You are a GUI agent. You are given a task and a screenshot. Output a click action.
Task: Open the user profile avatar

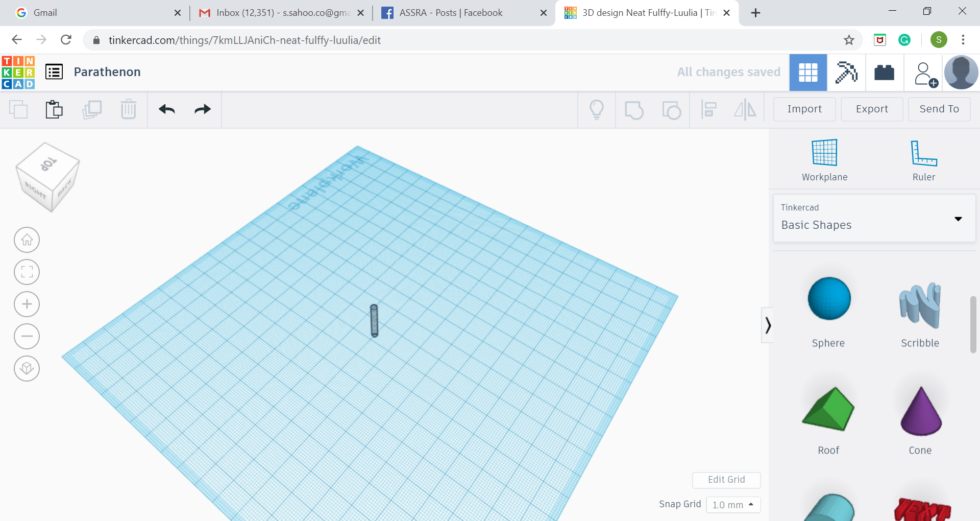(x=961, y=73)
